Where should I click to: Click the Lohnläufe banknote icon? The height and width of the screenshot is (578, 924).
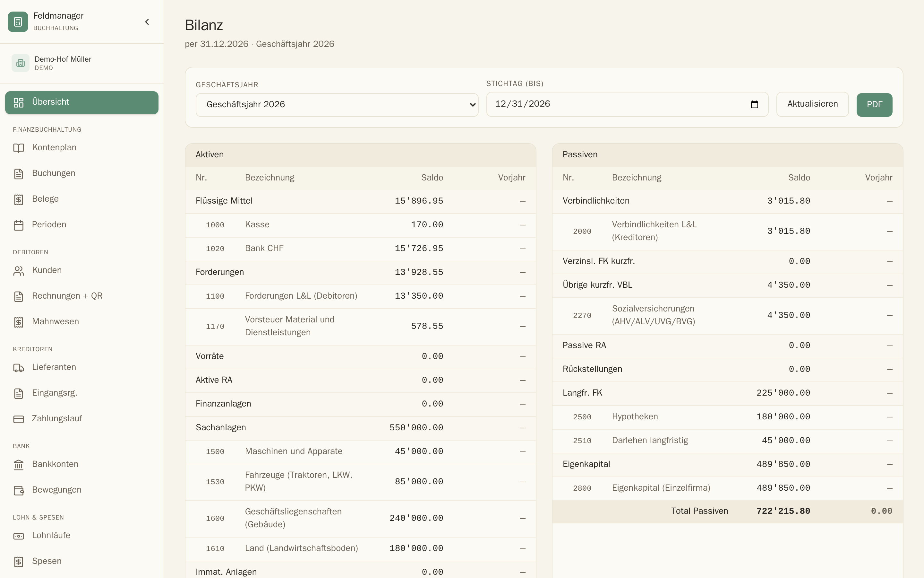[18, 536]
